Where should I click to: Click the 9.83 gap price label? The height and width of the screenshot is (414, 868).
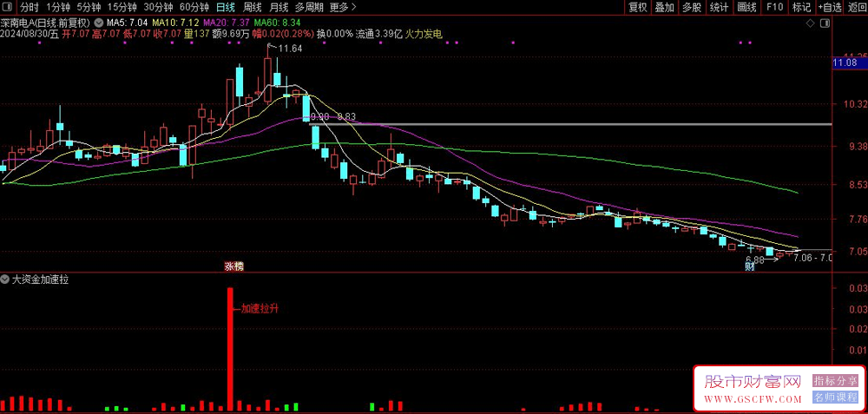coord(346,116)
